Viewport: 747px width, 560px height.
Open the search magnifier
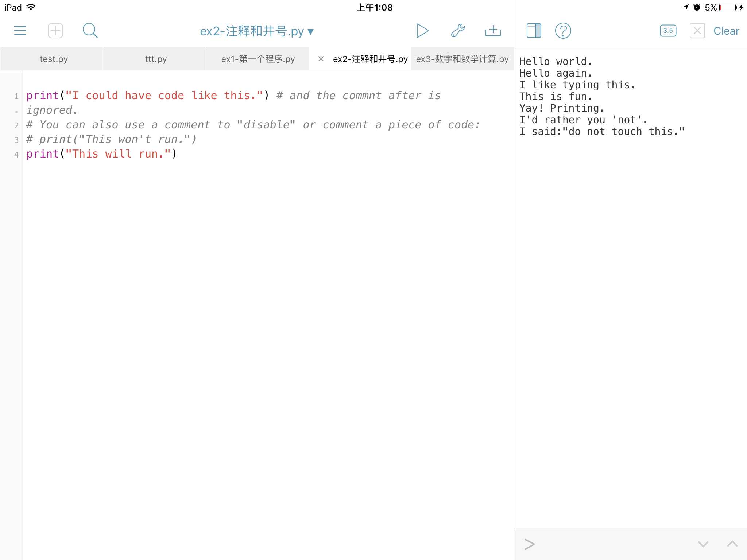pyautogui.click(x=90, y=31)
